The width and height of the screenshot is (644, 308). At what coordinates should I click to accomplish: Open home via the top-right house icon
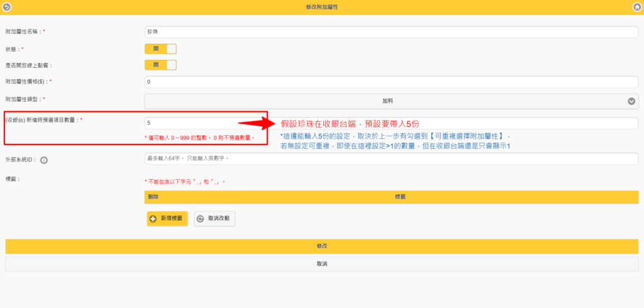click(x=636, y=7)
